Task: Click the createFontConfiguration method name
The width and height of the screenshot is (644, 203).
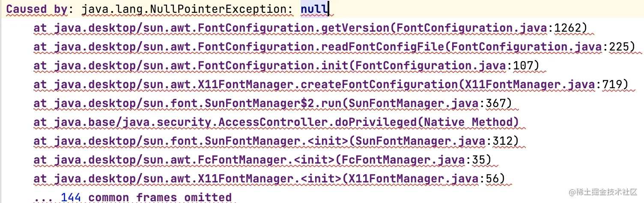Action: (379, 85)
